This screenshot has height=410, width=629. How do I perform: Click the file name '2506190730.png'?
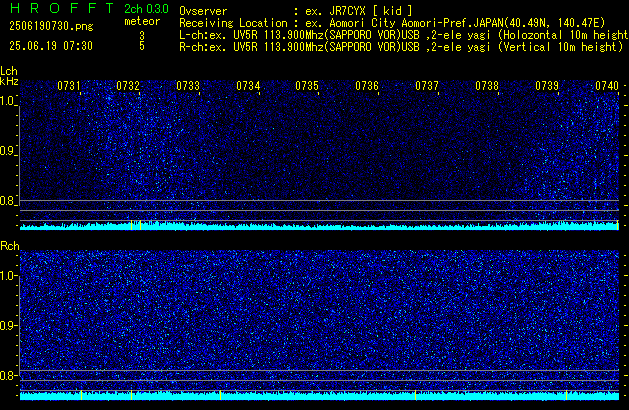click(51, 26)
